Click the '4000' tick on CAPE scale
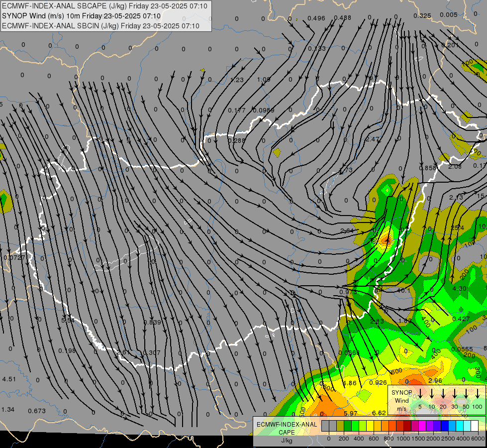Image resolution: width=487 pixels, height=448 pixels. click(463, 439)
